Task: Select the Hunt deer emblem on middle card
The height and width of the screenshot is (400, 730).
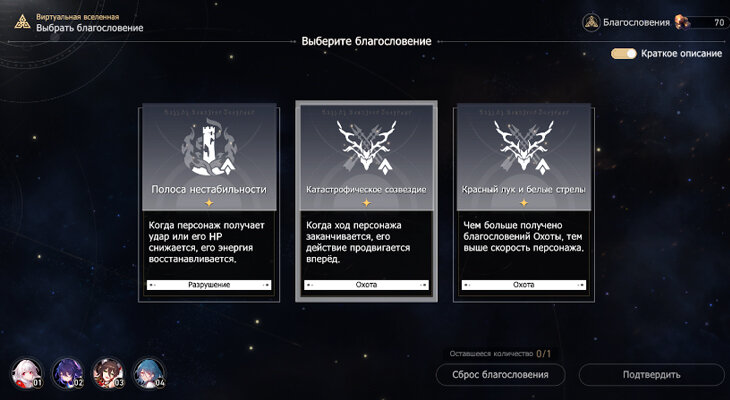Action: [x=366, y=146]
